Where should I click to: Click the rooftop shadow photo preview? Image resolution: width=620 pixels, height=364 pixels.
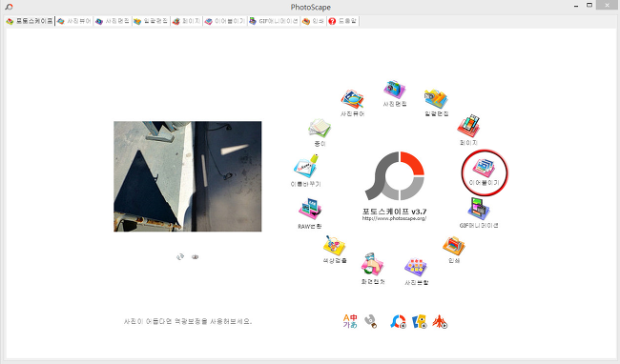click(187, 176)
